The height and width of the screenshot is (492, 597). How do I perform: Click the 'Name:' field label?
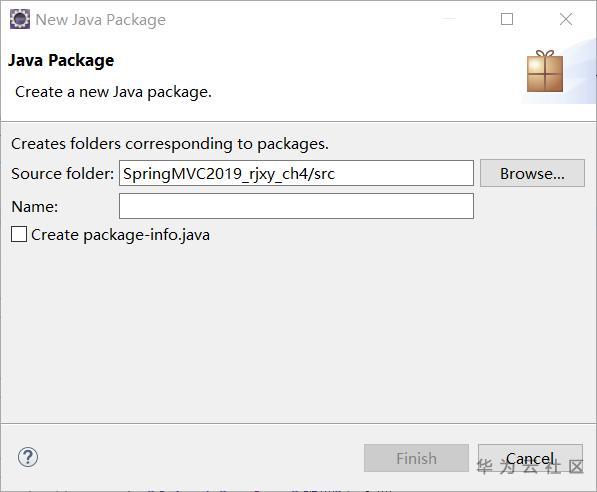click(35, 207)
